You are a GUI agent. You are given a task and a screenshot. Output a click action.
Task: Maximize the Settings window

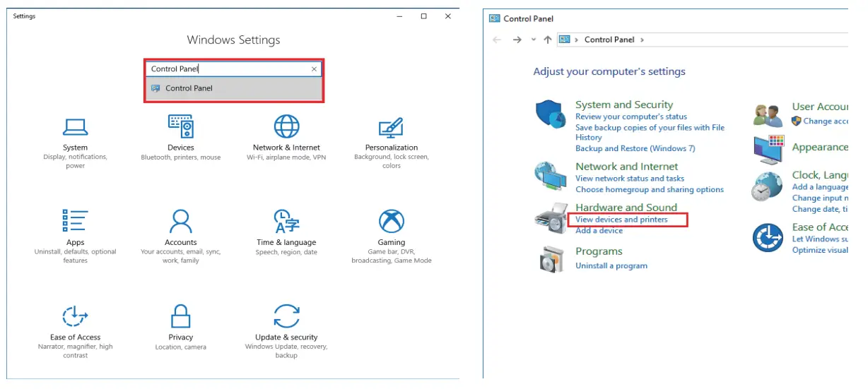point(423,16)
